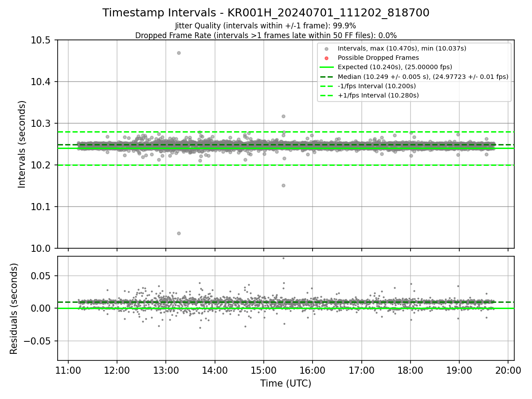
Task: Click the "Dropped Frame Rate" 0.0% subtitle line
Action: (266, 35)
